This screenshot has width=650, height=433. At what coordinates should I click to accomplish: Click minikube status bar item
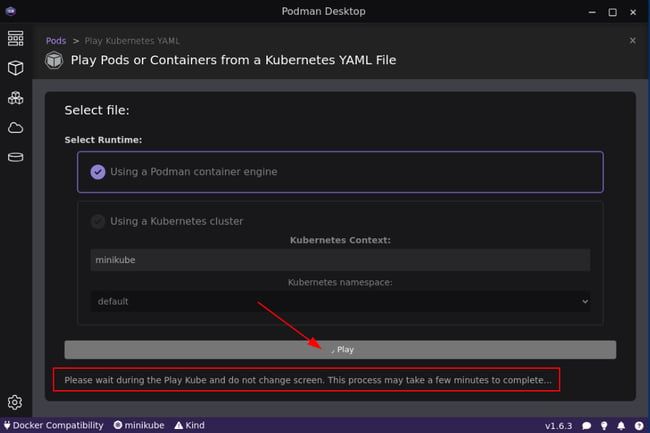click(x=139, y=425)
